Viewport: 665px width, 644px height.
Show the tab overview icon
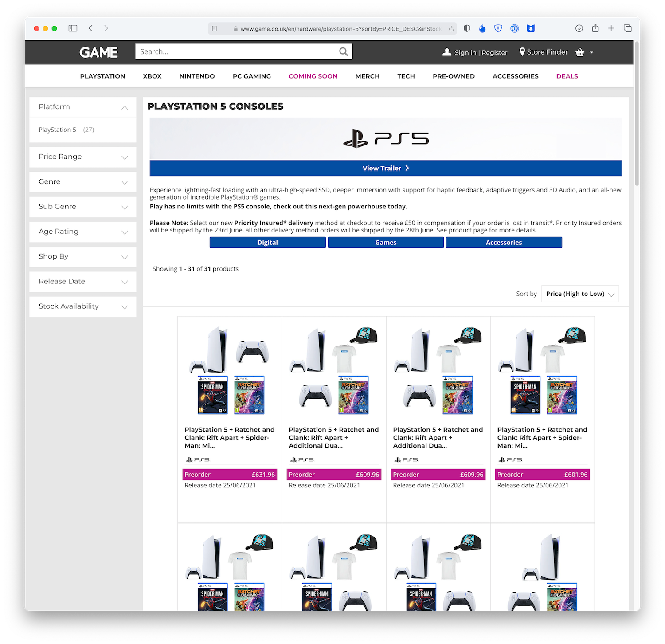[x=628, y=28]
